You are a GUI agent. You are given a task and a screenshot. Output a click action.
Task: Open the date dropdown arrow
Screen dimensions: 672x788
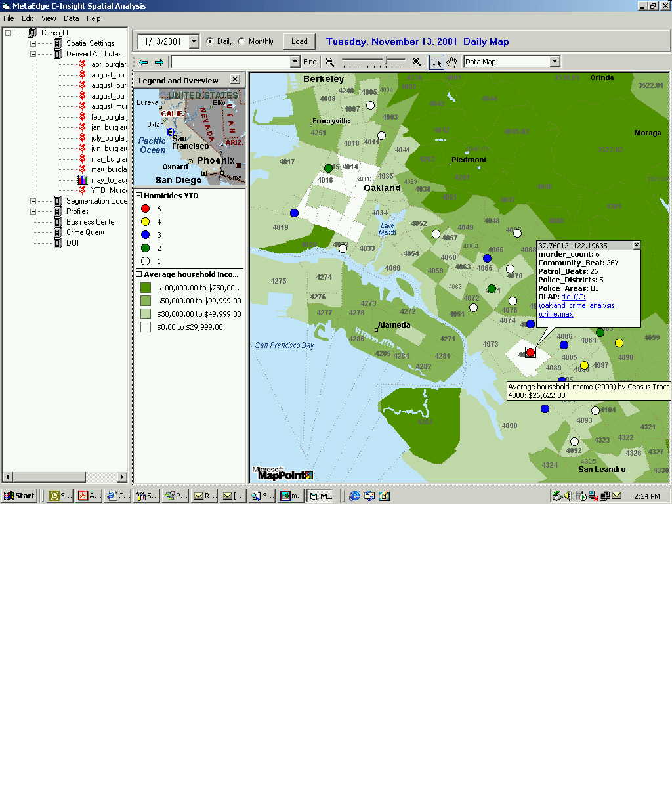click(194, 41)
